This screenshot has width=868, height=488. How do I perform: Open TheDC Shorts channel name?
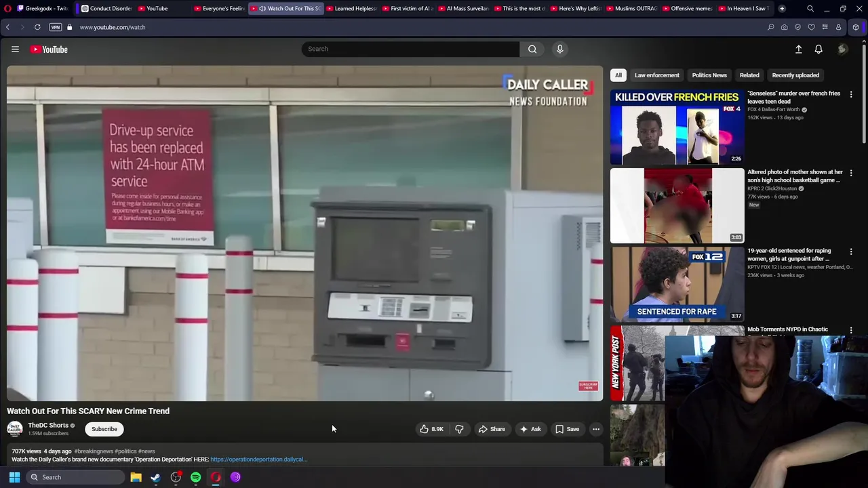tap(48, 426)
